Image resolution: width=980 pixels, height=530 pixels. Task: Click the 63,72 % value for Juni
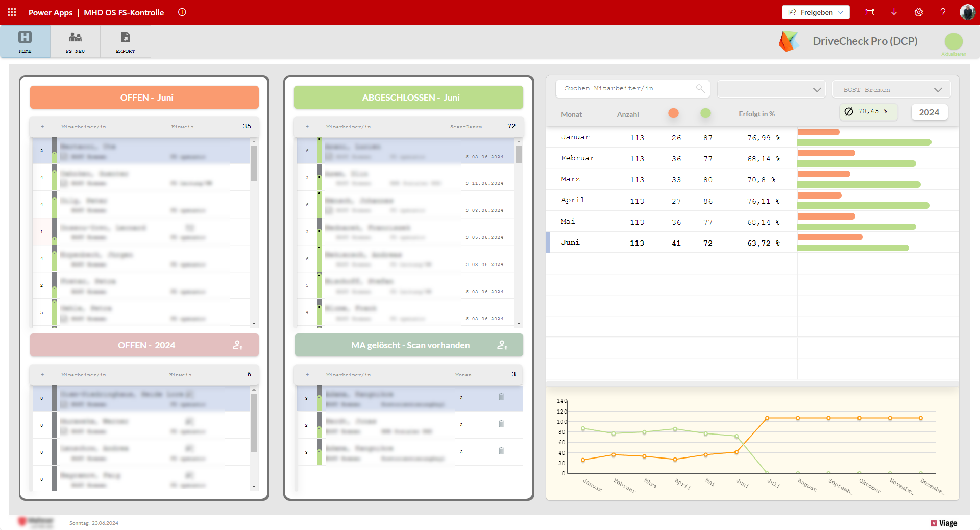[764, 243]
